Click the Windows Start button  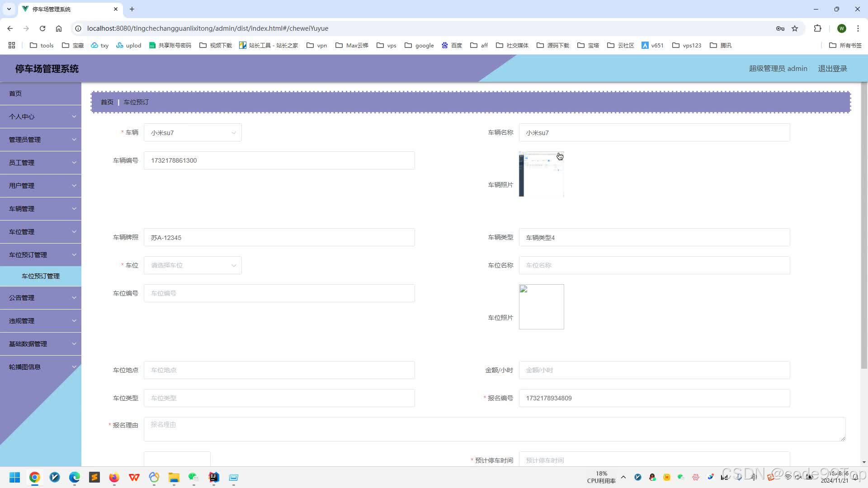[x=14, y=478]
